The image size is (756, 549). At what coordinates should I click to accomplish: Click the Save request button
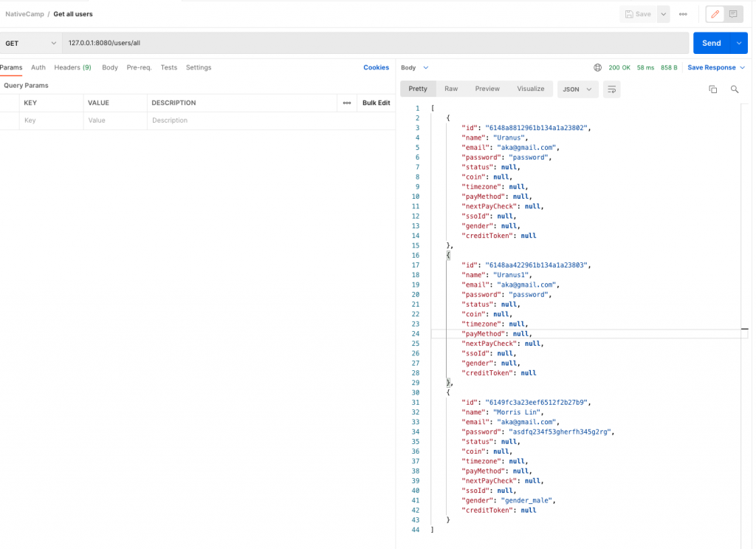pos(638,15)
